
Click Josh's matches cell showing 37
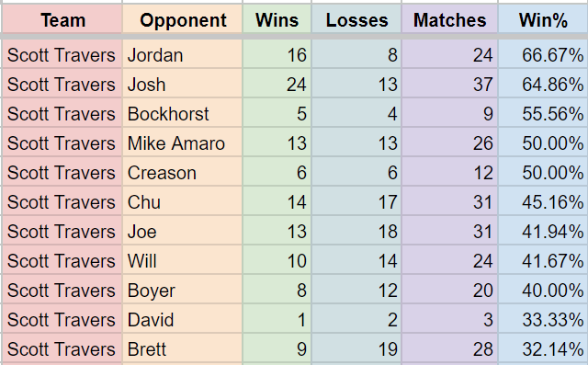pyautogui.click(x=449, y=84)
